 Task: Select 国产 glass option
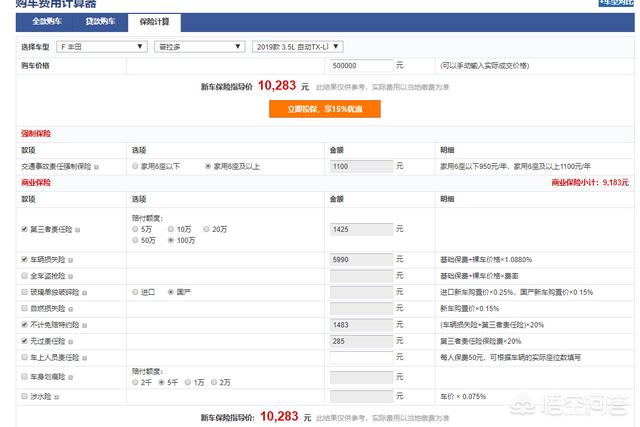point(171,292)
